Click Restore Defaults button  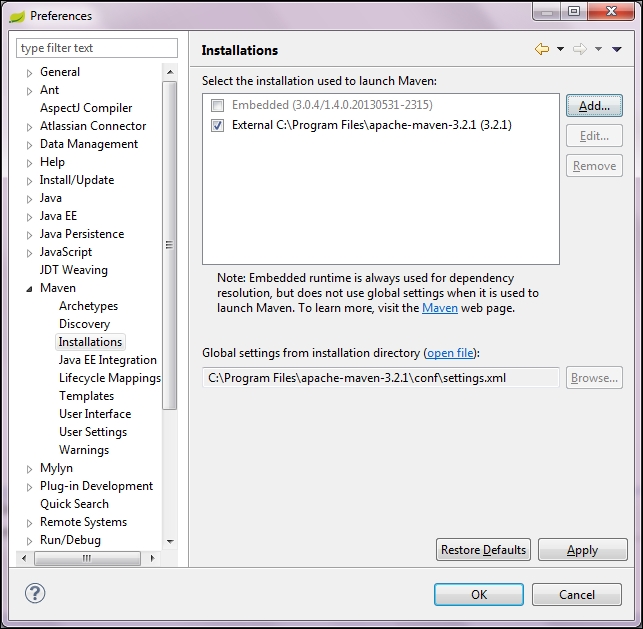483,549
